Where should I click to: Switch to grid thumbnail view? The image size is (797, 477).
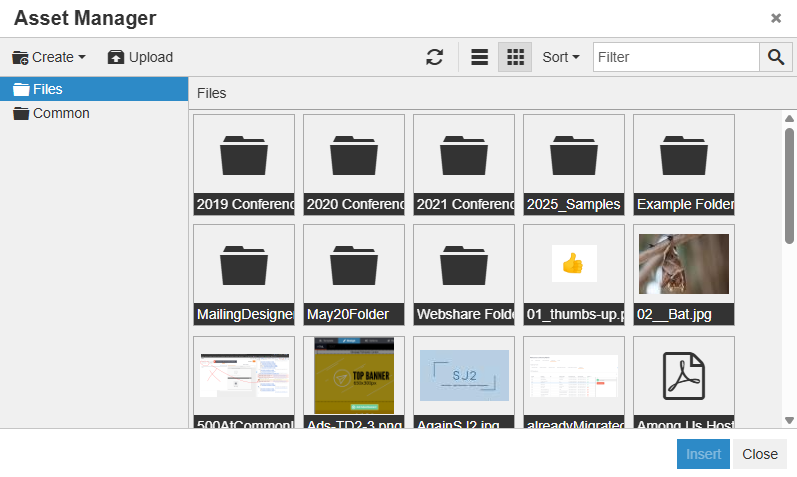tap(515, 57)
